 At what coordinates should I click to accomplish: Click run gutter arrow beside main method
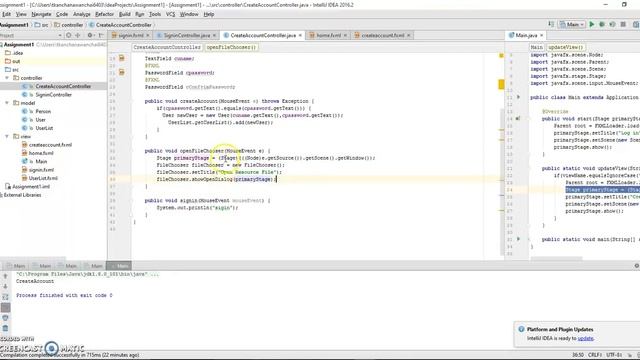[x=518, y=239]
